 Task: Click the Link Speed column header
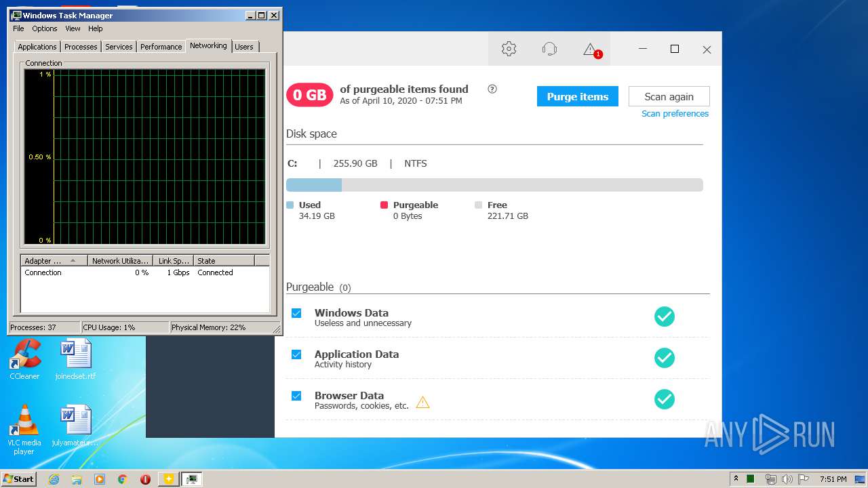(173, 260)
